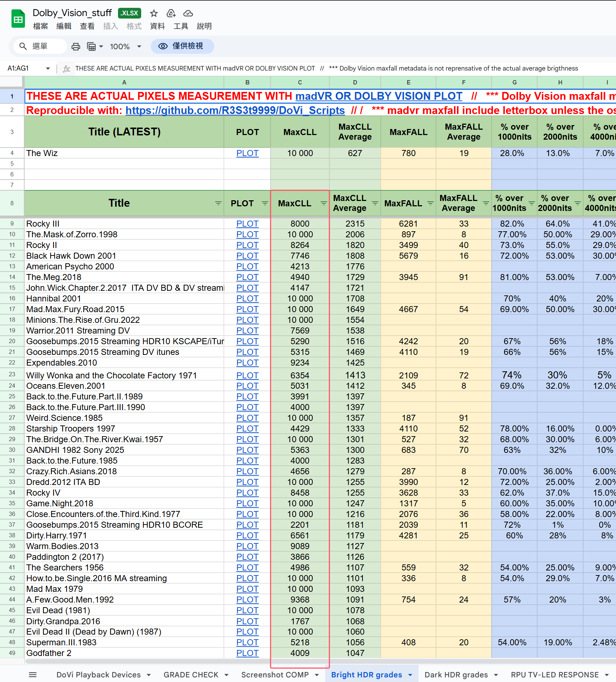Star the Dolby_Vision_stuff document
The width and height of the screenshot is (616, 682).
154,14
